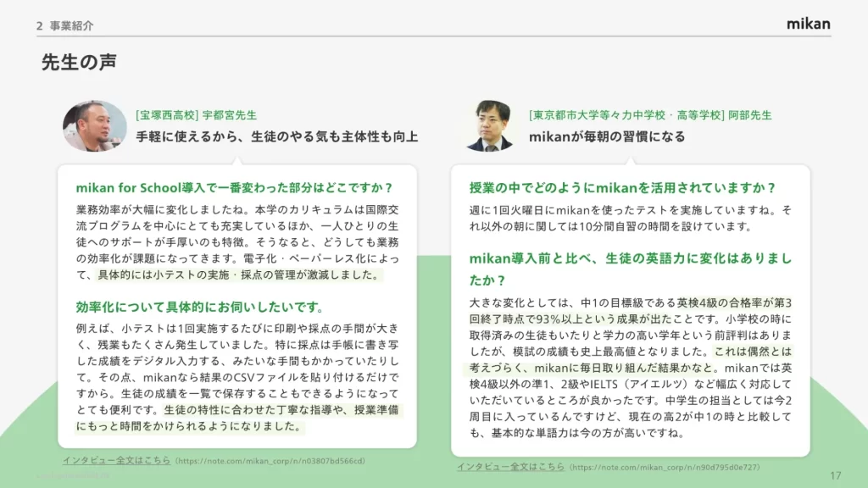
Task: Click headline 手軽に使えるから、生徒のやる気も主体性も向上
Action: click(277, 136)
